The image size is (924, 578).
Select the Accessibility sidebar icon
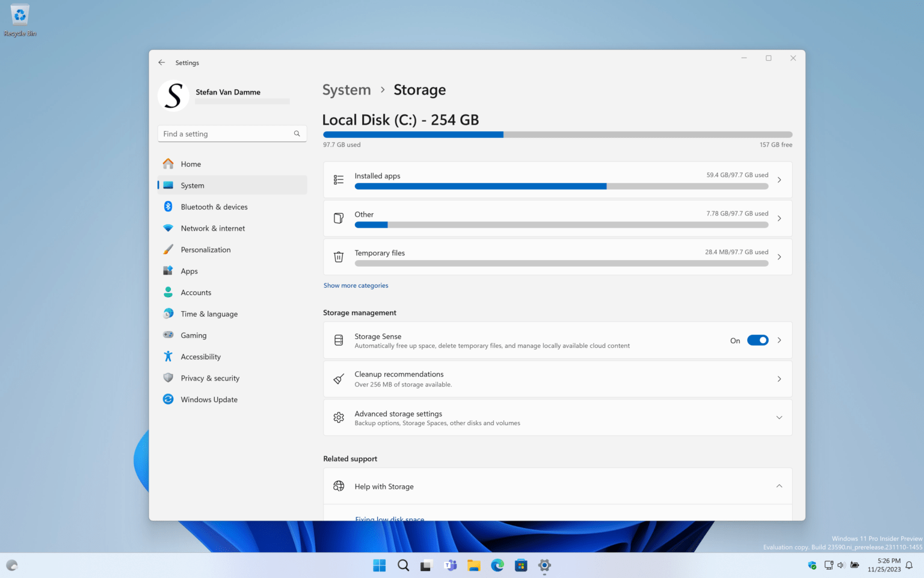tap(167, 356)
